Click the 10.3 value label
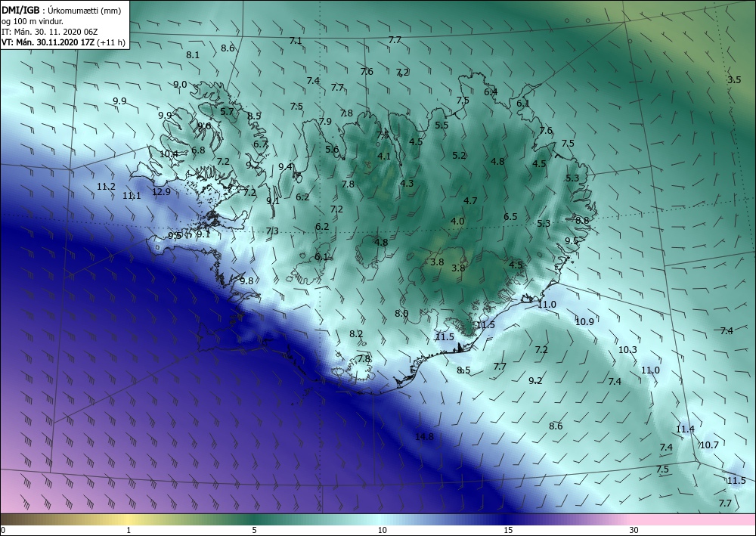The width and height of the screenshot is (756, 536). point(627,349)
